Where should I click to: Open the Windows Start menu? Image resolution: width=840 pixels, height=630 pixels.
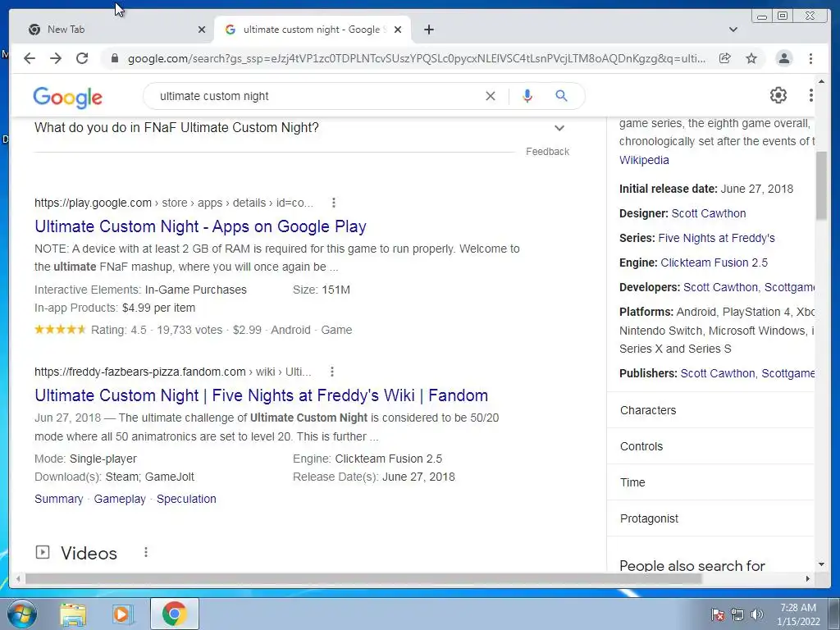22,614
